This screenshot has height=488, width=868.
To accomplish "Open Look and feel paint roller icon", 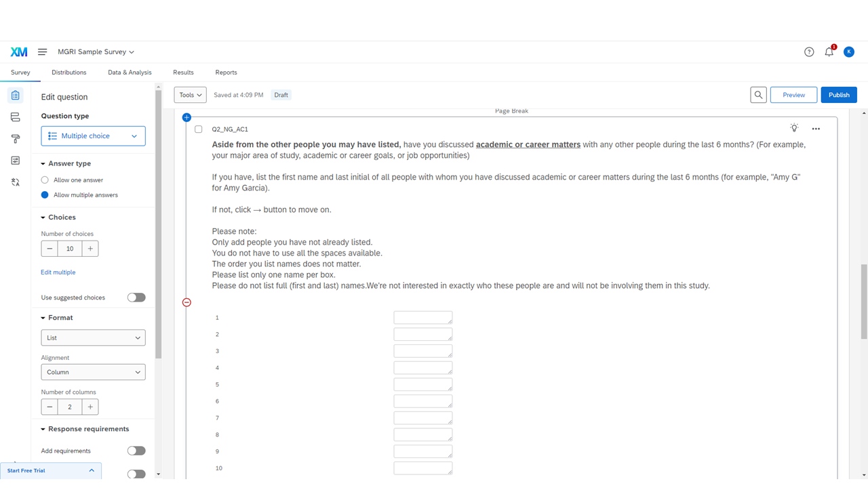I will coord(15,139).
